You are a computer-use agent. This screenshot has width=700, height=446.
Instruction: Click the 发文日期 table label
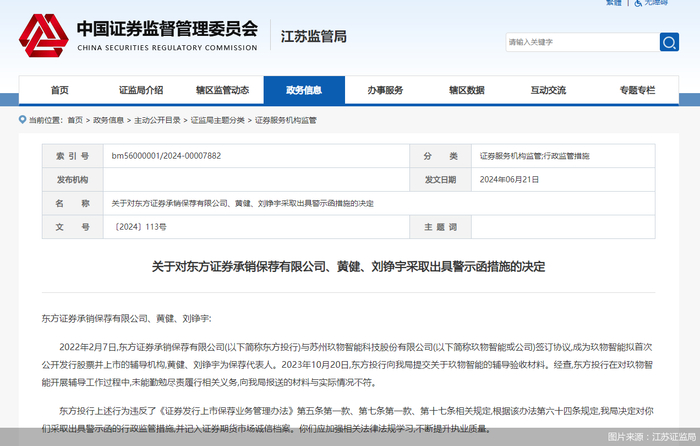coord(440,179)
